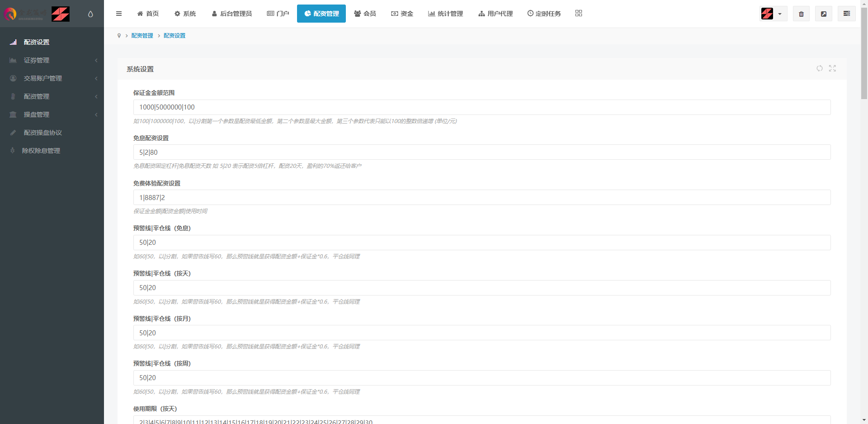Click the 配资管理 sidebar icon
Screen dimensions: 868x424
click(x=13, y=96)
